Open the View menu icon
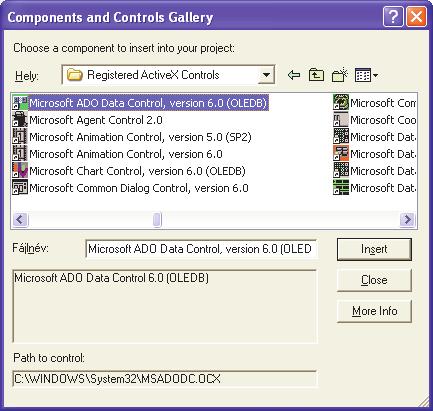Viewport: 433px width, 411px height. point(366,75)
